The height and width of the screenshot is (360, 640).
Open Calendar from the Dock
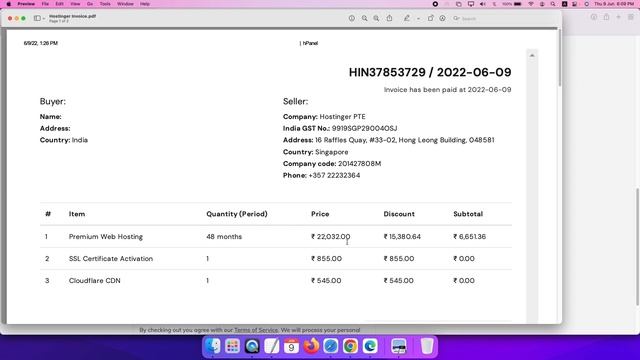291,346
